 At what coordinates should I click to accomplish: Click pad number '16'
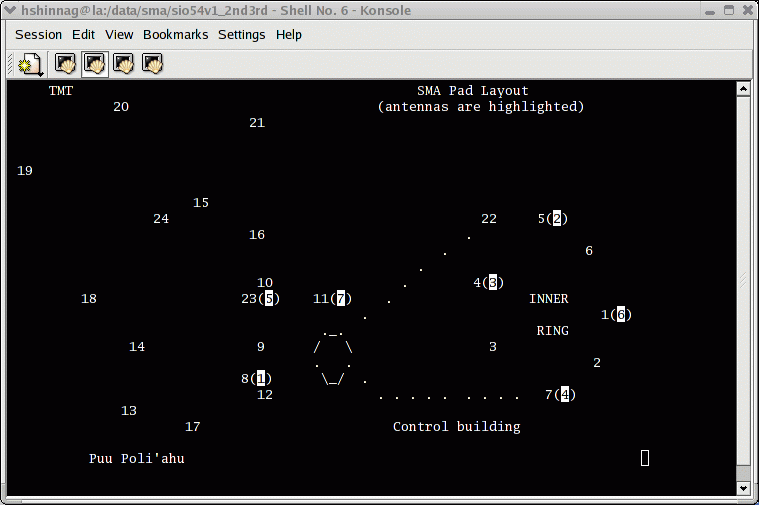coord(257,235)
